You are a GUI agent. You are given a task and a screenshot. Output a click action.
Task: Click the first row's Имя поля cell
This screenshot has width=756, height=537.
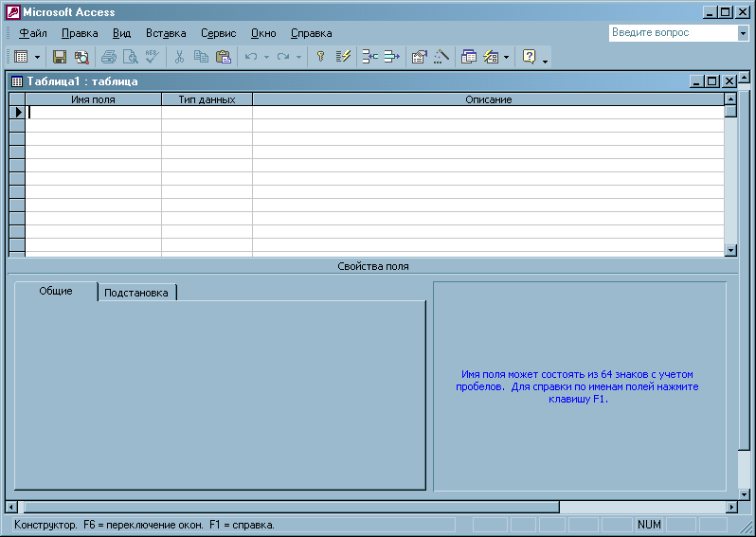point(93,112)
